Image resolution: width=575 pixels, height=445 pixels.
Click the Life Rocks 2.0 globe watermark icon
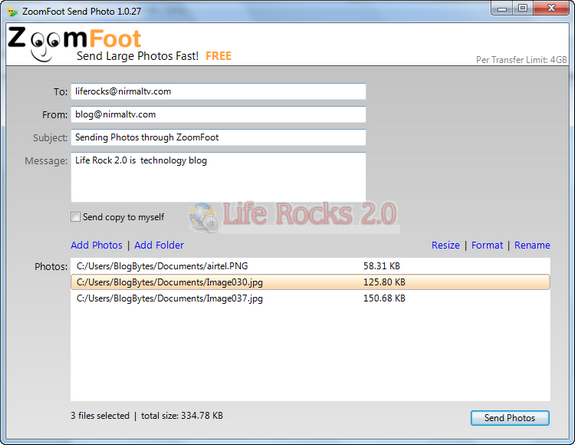(204, 217)
